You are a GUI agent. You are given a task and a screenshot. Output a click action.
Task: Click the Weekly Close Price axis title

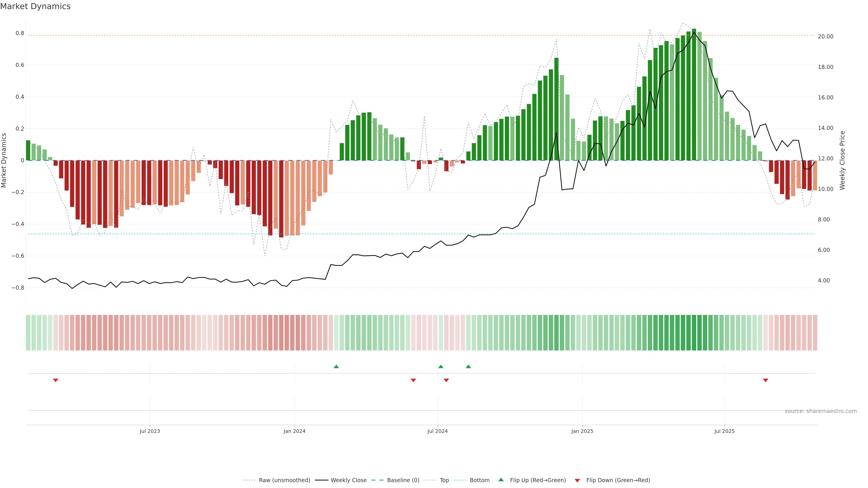point(842,160)
